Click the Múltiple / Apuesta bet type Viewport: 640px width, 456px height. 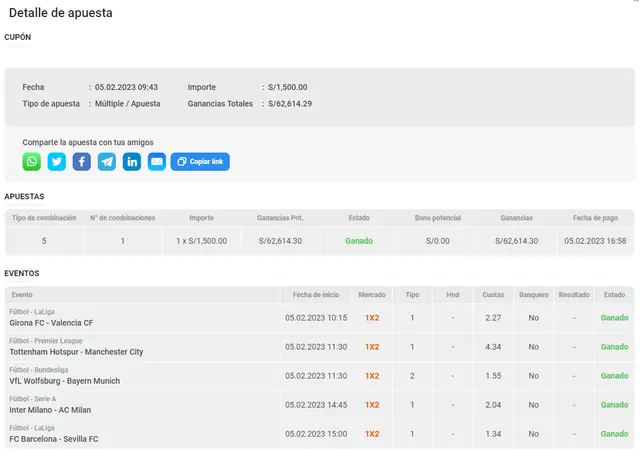pos(127,104)
